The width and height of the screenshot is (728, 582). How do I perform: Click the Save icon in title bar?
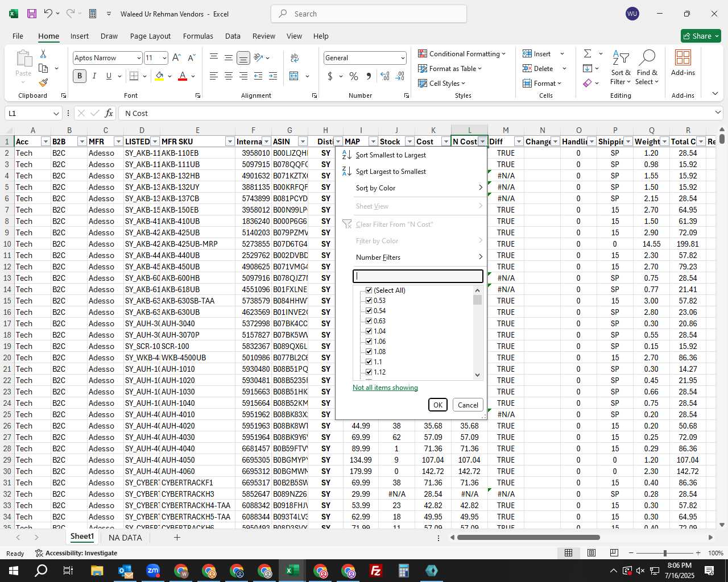coord(32,14)
